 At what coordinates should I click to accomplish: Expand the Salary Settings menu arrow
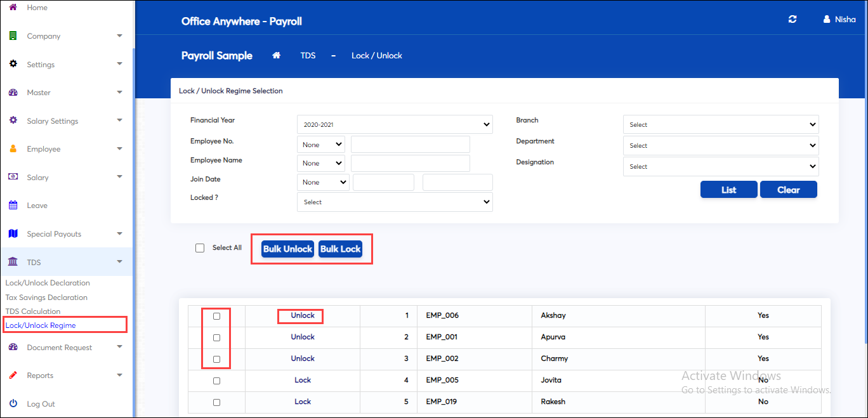coord(119,121)
